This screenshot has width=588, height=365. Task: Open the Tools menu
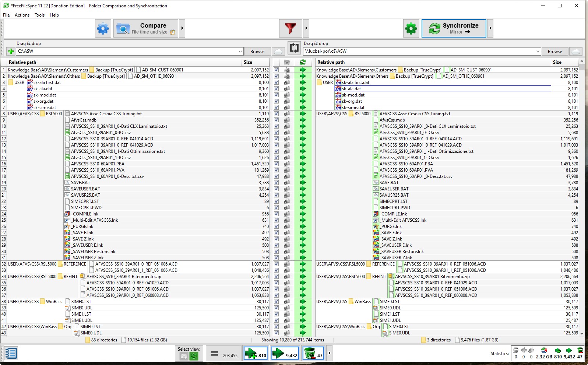pyautogui.click(x=39, y=15)
